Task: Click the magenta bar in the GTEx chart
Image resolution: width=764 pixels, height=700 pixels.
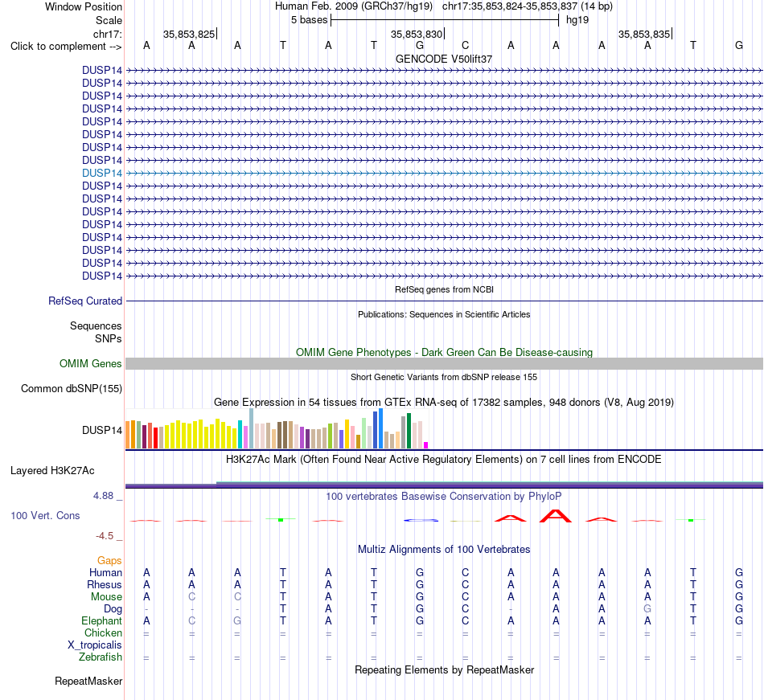Action: [x=426, y=445]
